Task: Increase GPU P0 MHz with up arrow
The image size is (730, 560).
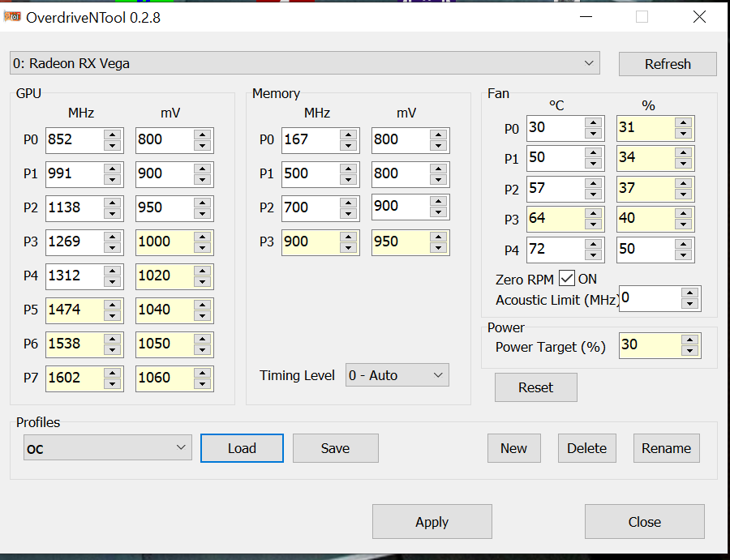Action: pyautogui.click(x=112, y=135)
